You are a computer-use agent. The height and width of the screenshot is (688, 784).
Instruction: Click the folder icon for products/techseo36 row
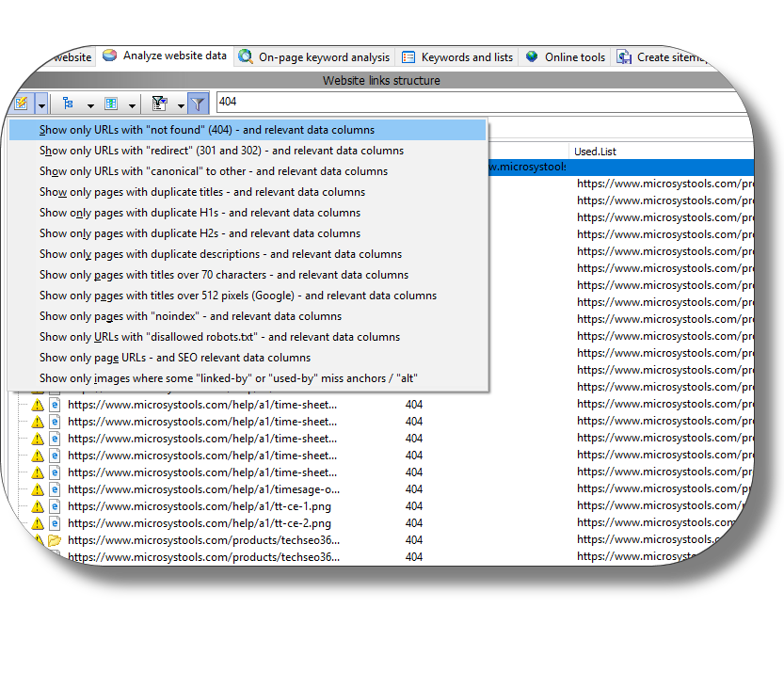pos(55,540)
